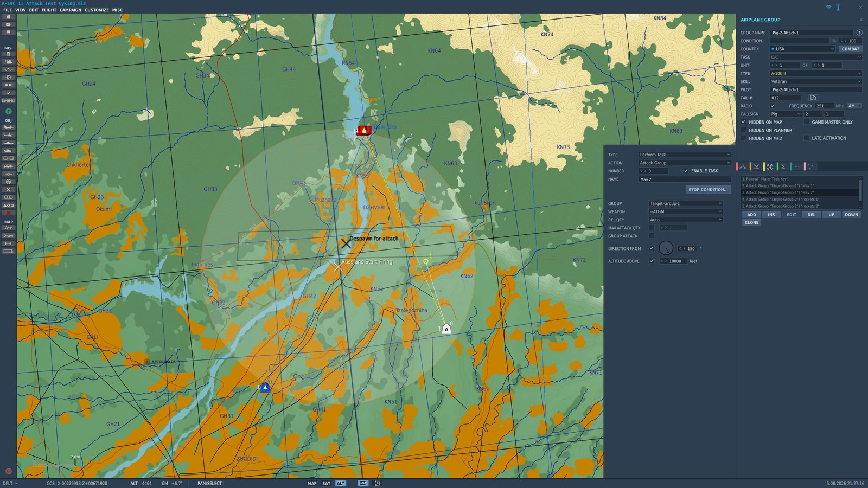Select the airplane group placement tool

click(8, 127)
